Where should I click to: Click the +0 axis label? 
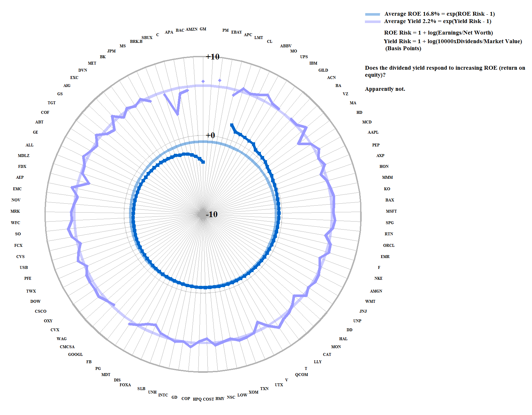[x=210, y=135]
